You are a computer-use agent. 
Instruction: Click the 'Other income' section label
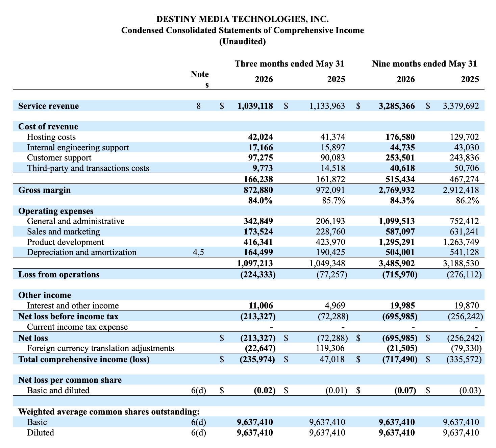(45, 295)
